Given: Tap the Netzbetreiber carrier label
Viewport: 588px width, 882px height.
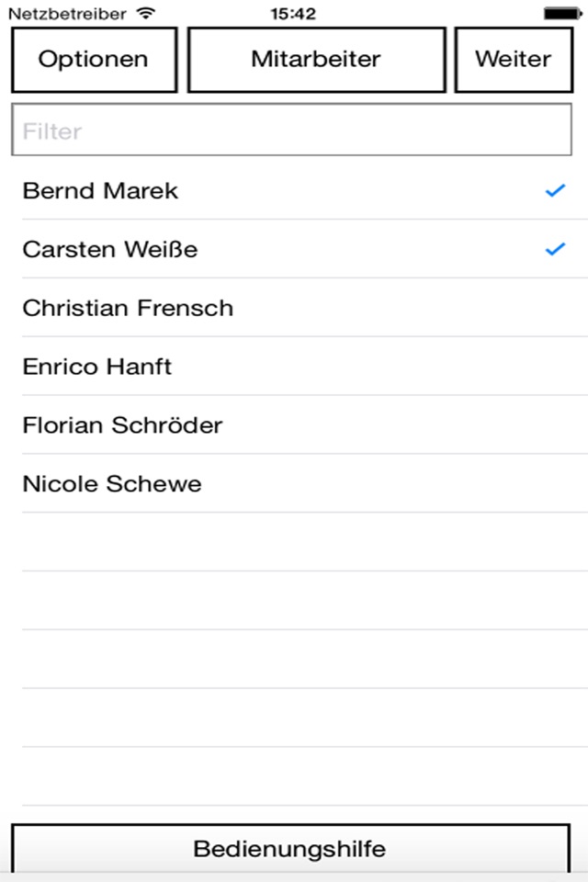Looking at the screenshot, I should (x=67, y=14).
